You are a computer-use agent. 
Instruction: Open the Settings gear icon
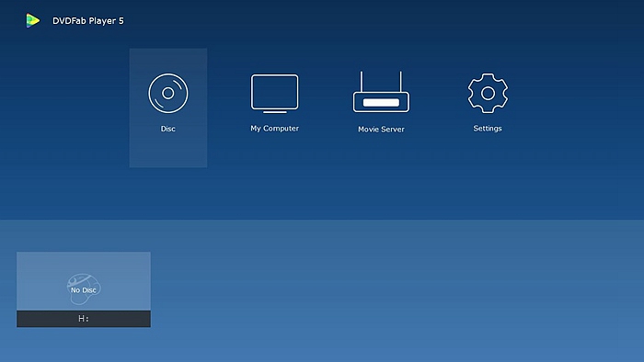click(x=488, y=93)
